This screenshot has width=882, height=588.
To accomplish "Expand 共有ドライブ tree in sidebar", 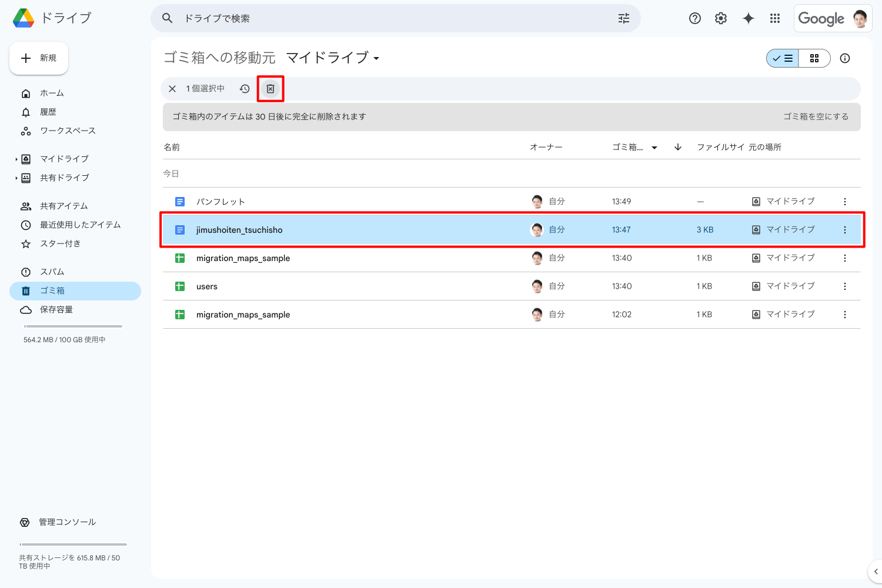I will pyautogui.click(x=16, y=178).
